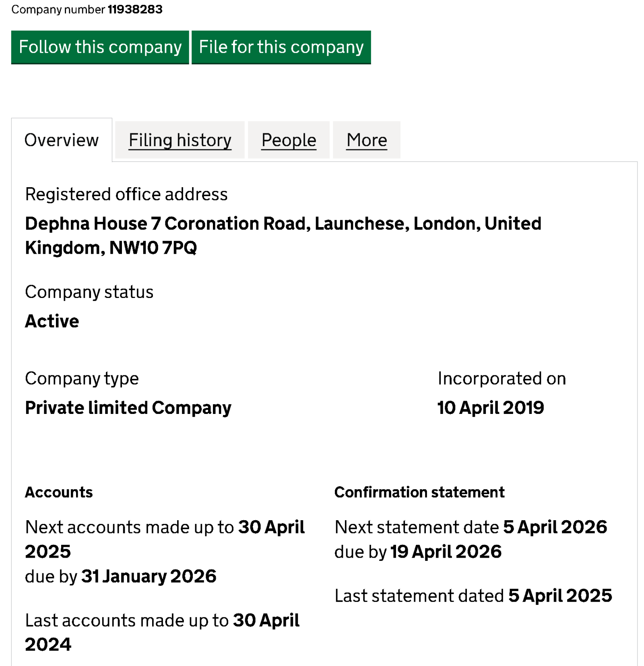Switch to the Filing history tab
This screenshot has width=644, height=666.
(180, 140)
